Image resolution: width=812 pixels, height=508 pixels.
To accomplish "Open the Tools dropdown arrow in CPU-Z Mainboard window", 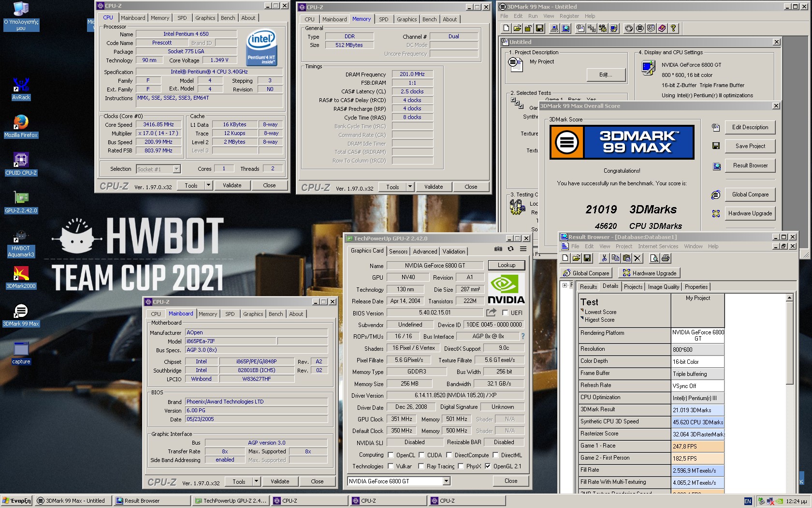I will 256,481.
